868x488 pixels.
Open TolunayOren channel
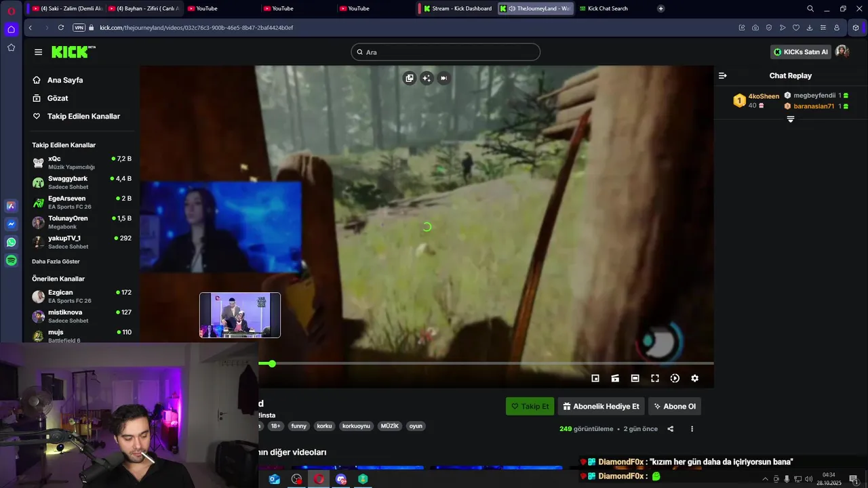tap(81, 222)
